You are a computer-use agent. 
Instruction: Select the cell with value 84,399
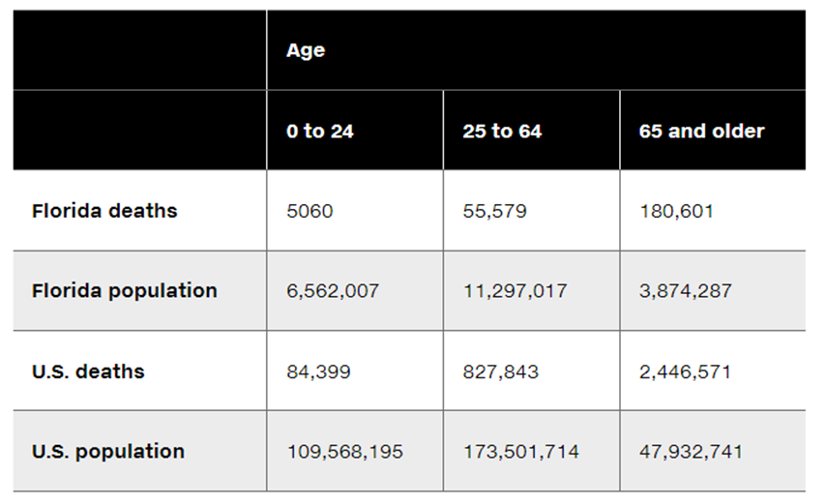coord(355,371)
